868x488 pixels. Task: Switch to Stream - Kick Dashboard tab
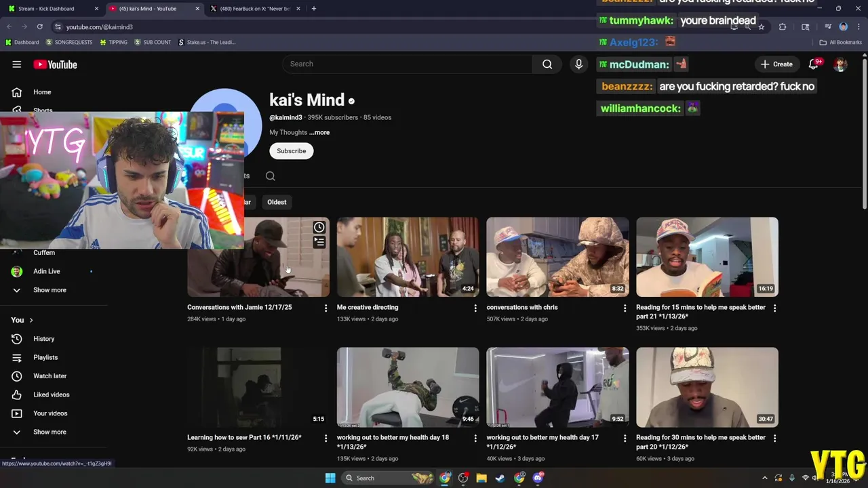click(x=53, y=9)
